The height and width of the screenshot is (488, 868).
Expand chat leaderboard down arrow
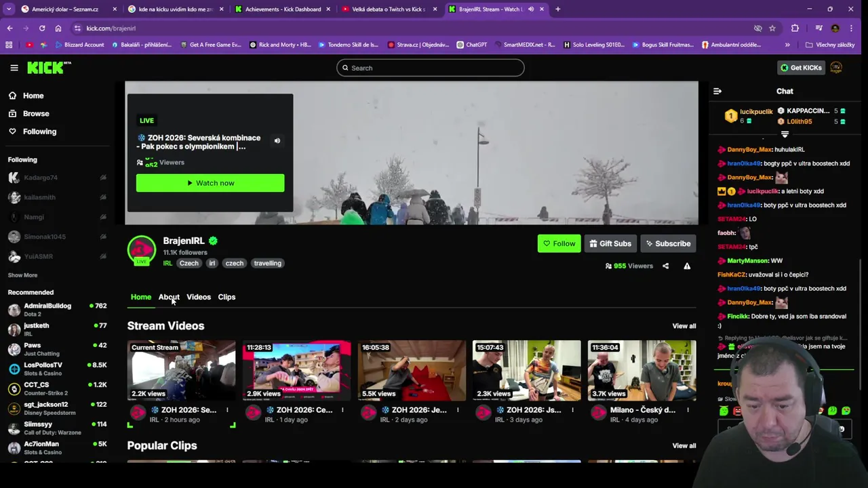(x=785, y=135)
